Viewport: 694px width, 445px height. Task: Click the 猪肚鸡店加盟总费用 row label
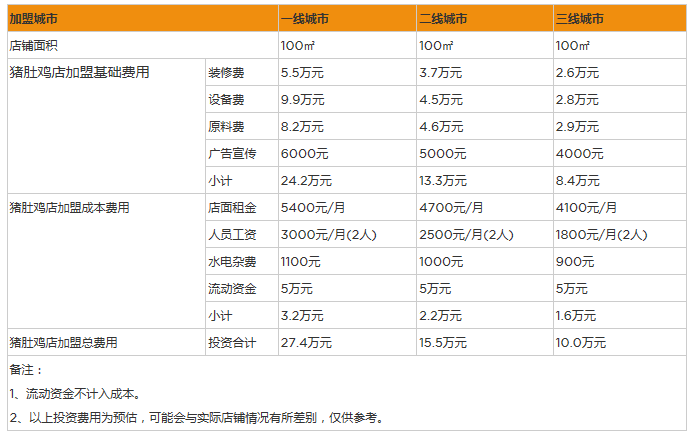(63, 343)
